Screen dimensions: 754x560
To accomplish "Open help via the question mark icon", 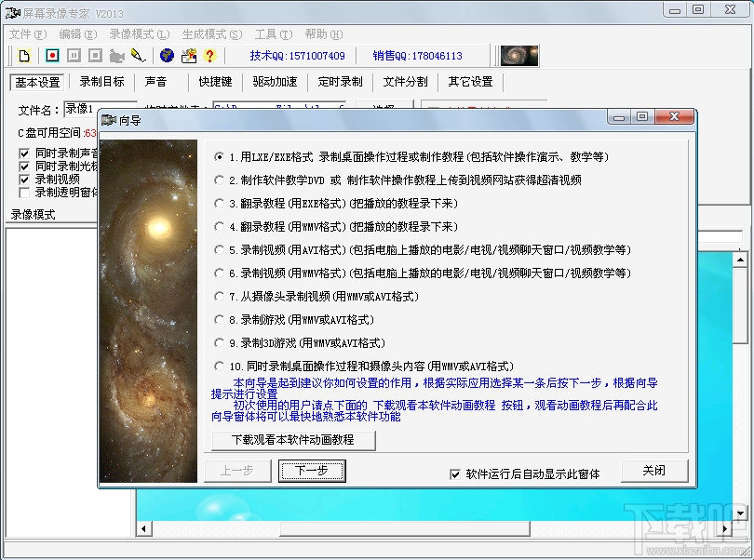I will coord(209,56).
